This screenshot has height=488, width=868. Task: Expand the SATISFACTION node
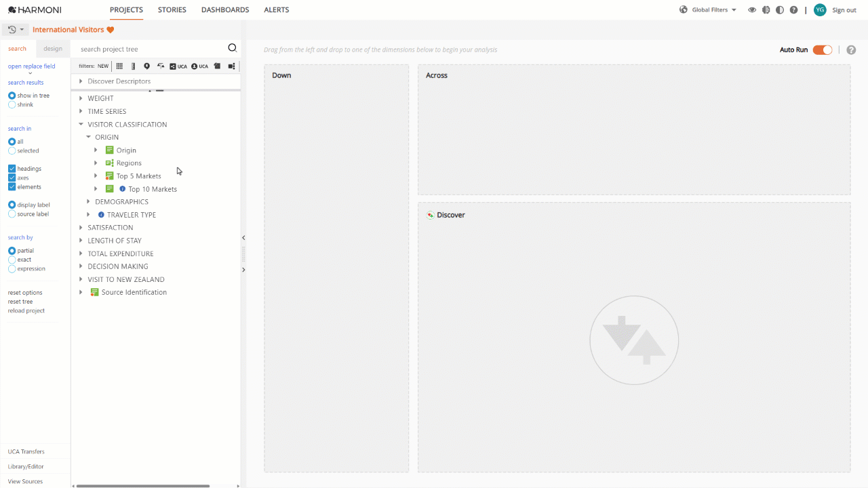81,228
